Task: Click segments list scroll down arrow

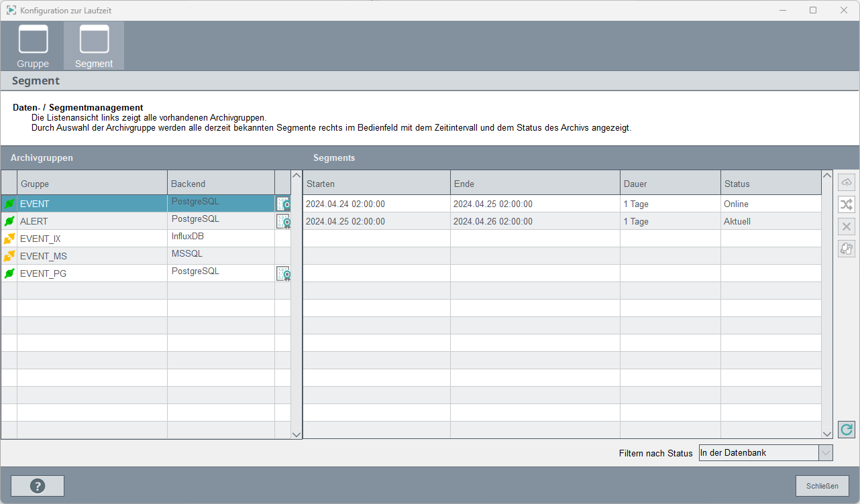Action: click(827, 434)
